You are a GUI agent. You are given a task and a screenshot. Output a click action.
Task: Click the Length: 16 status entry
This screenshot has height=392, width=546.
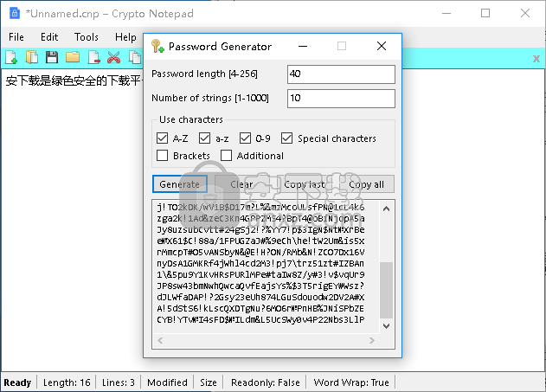point(67,382)
